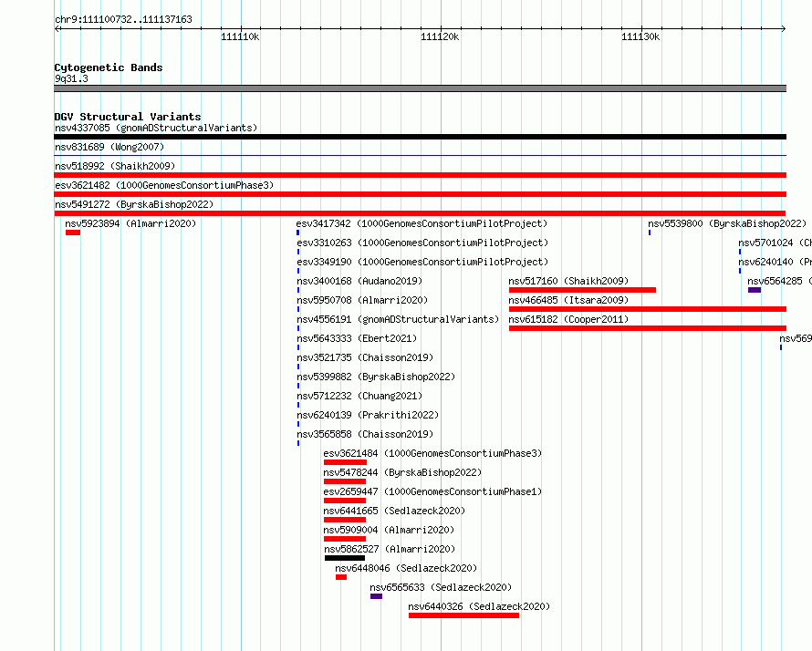Click nsv517160 (Shaikh2009) label

(x=568, y=281)
